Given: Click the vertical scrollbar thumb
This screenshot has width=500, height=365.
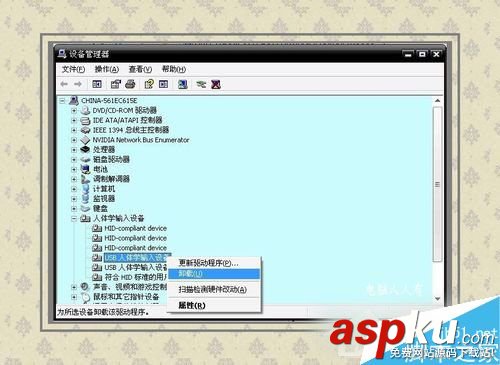Looking at the screenshot, I should pos(438,184).
